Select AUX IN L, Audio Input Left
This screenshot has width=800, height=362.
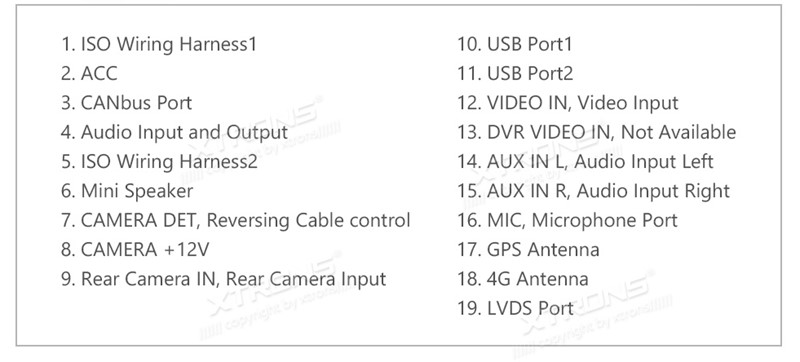(x=585, y=162)
